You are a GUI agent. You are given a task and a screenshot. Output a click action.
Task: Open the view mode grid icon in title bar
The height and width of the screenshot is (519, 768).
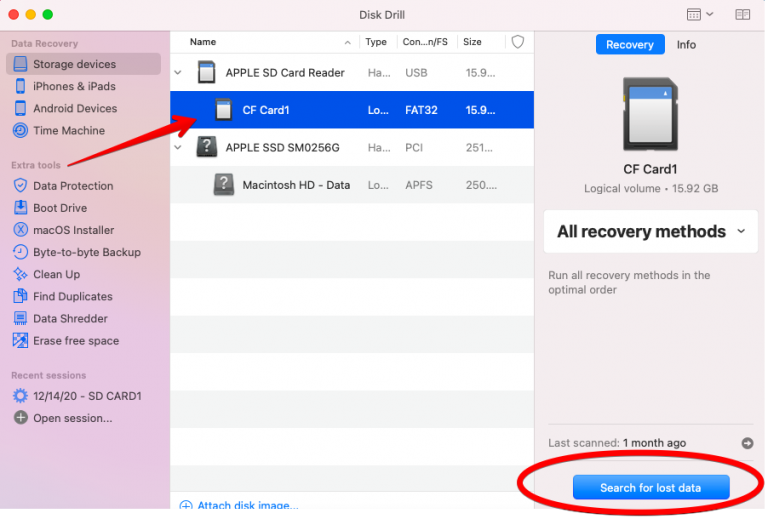tap(694, 15)
